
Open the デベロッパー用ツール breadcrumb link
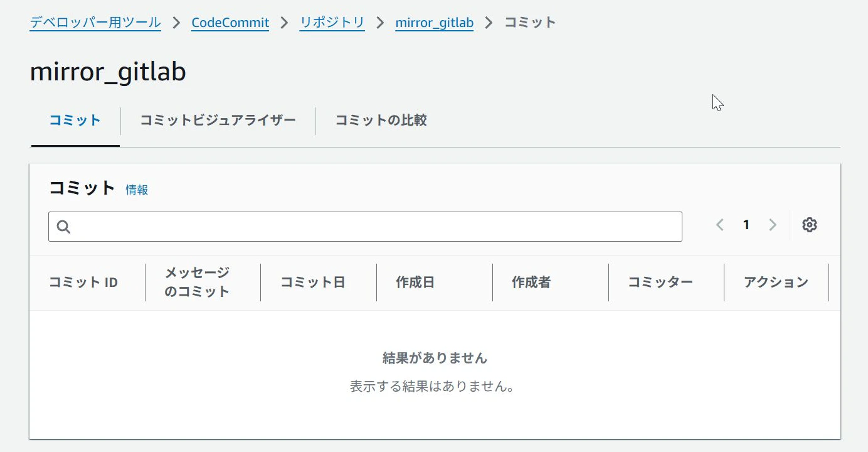[x=95, y=23]
